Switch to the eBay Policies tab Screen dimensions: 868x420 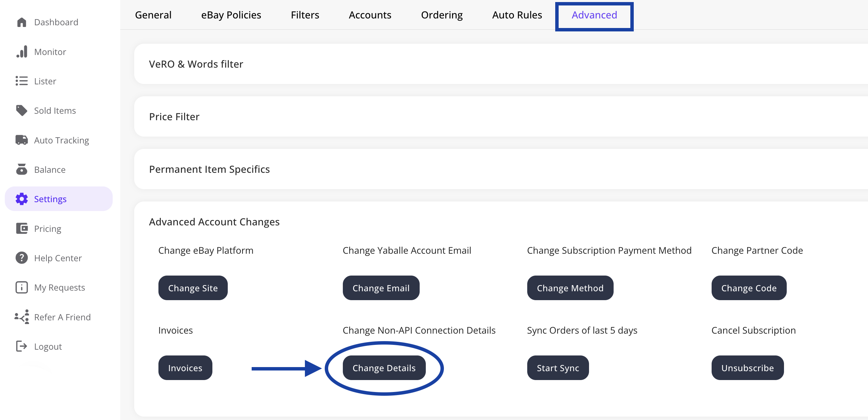pos(231,15)
